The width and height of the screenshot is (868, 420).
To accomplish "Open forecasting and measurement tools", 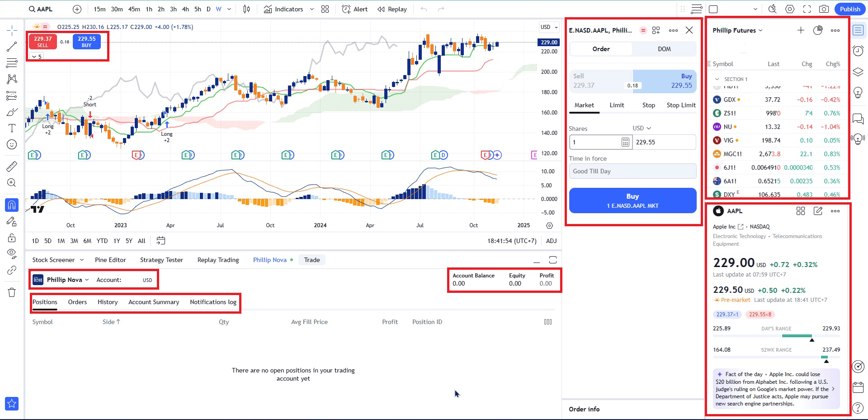I will pyautogui.click(x=12, y=95).
